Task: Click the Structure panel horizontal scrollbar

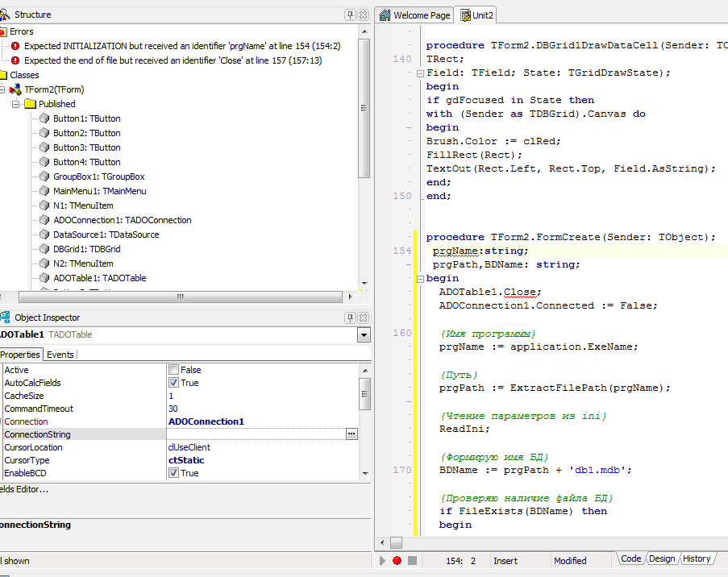Action: click(181, 297)
